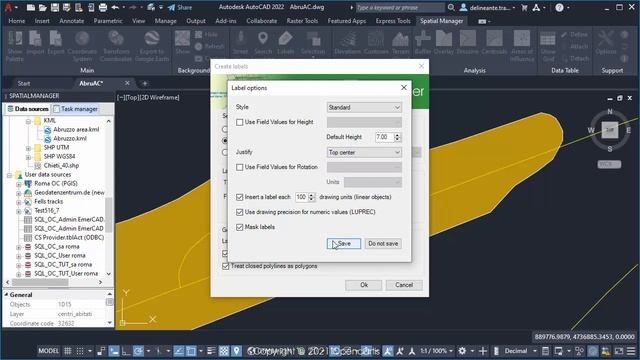The height and width of the screenshot is (360, 640).
Task: Click the ViewCube top face
Action: (609, 130)
